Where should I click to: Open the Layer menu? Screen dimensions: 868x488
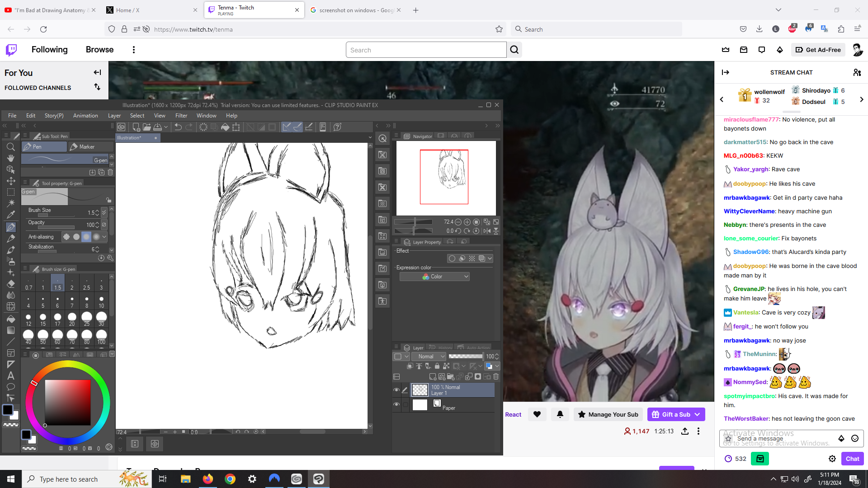point(114,116)
